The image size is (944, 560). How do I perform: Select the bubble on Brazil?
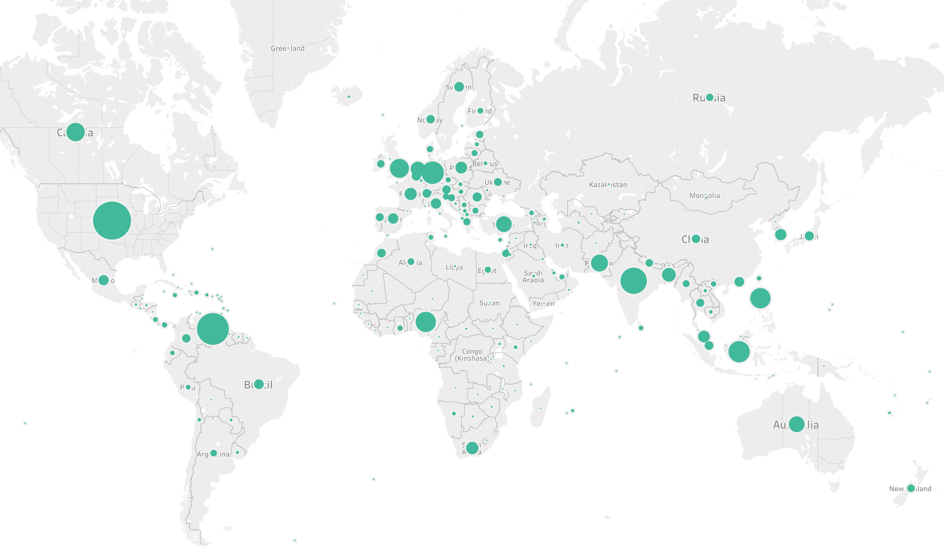pyautogui.click(x=259, y=384)
